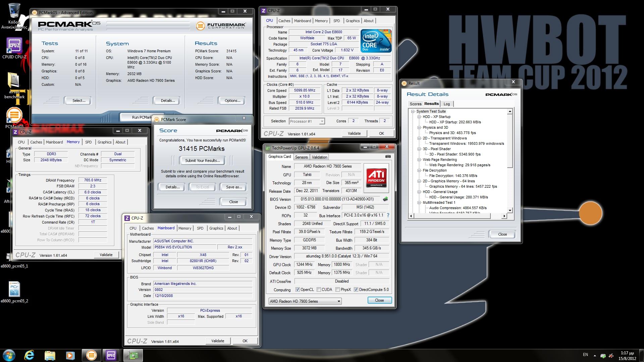Click Details... in PCMark Score dialog
This screenshot has width=644, height=362.
pos(172,187)
